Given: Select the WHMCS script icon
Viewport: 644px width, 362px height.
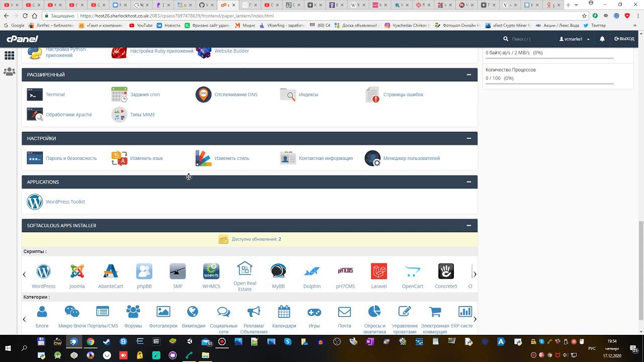Looking at the screenshot, I should point(211,271).
